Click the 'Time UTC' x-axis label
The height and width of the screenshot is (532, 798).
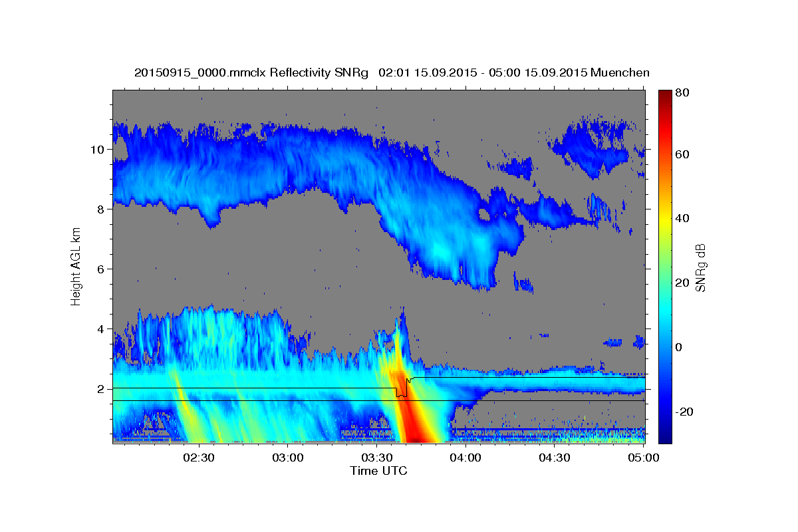click(x=378, y=471)
